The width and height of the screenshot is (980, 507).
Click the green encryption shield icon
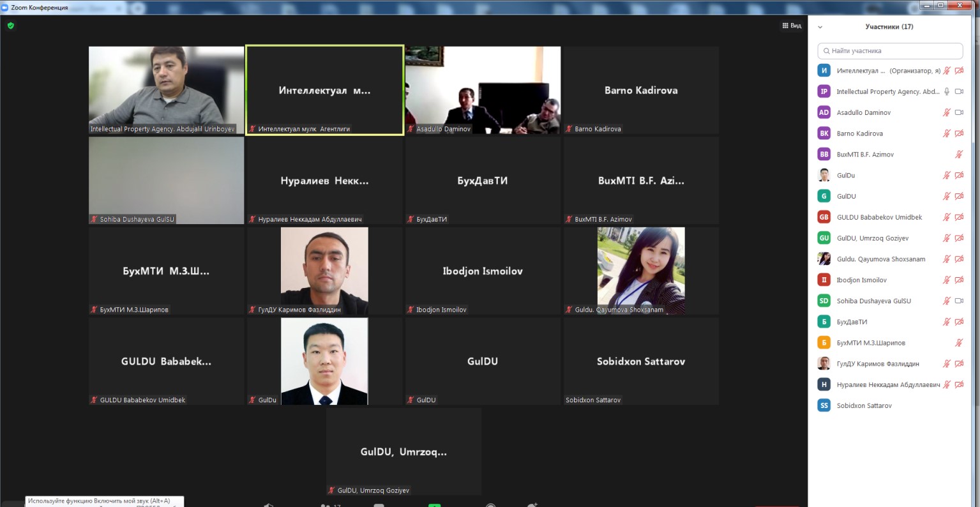(10, 26)
